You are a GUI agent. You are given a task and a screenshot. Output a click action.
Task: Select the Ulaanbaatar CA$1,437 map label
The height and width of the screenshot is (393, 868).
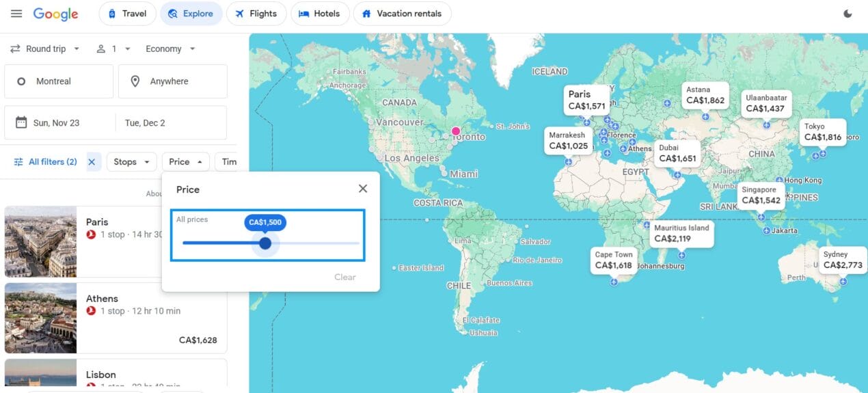pyautogui.click(x=766, y=103)
